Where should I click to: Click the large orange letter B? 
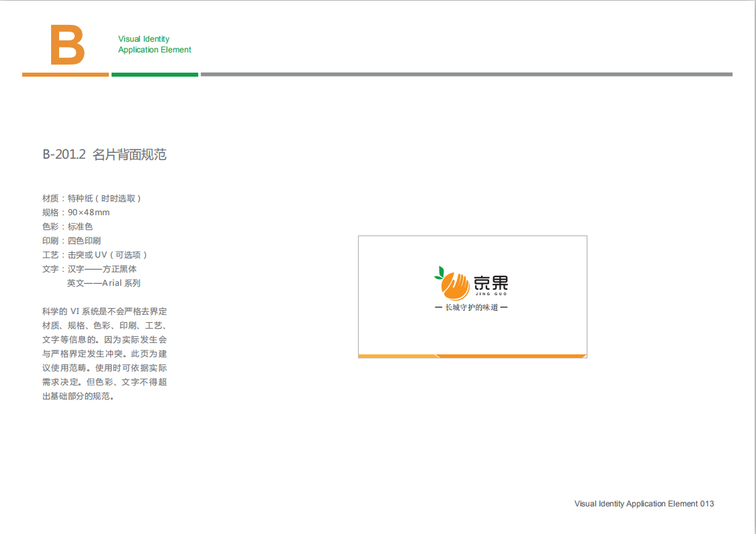[67, 45]
